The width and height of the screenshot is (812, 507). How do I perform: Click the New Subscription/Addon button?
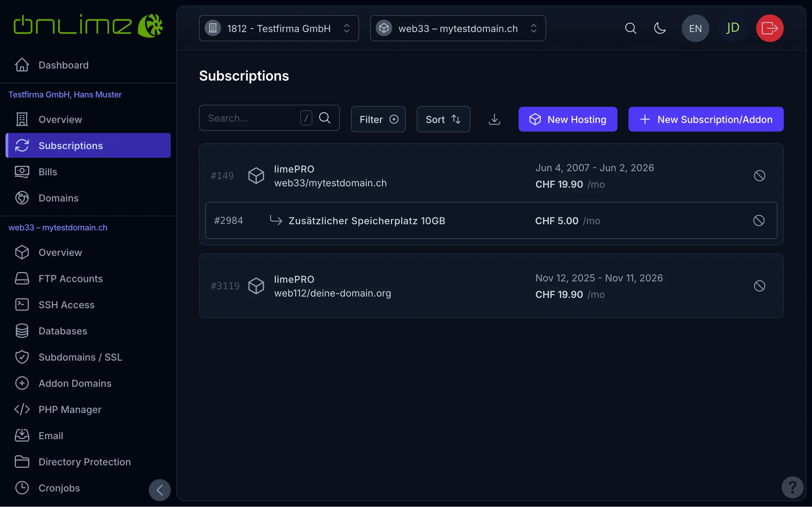point(706,119)
